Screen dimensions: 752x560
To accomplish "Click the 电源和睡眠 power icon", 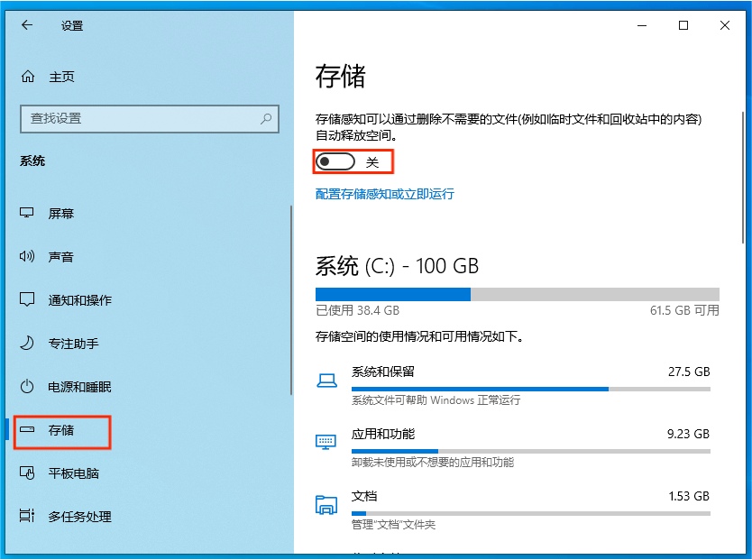I will (28, 386).
